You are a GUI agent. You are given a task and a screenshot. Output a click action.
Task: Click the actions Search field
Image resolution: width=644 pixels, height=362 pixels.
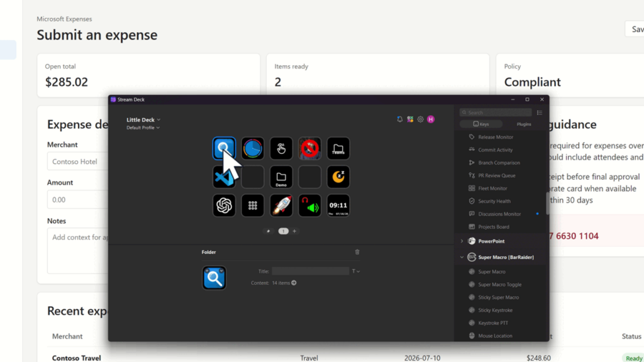[496, 112]
